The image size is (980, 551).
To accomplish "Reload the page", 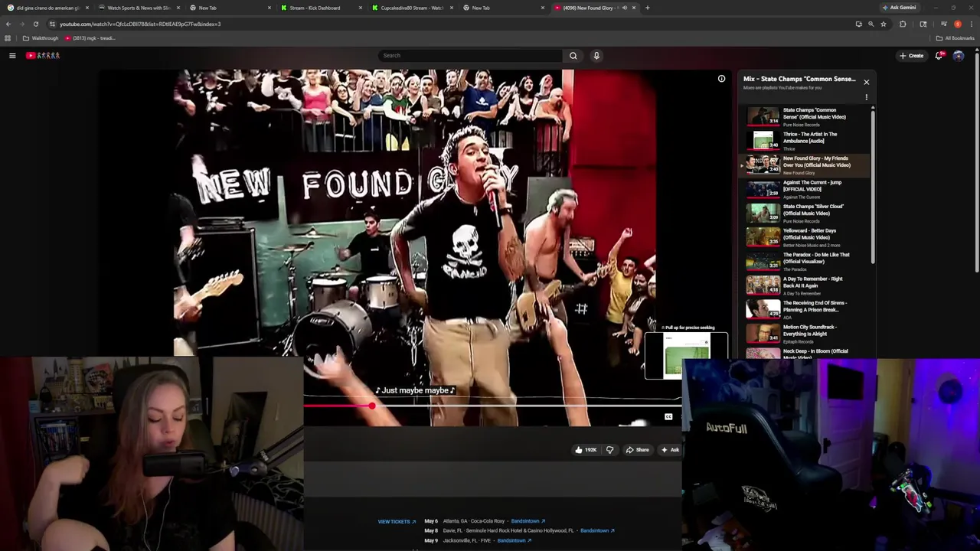I will point(35,24).
